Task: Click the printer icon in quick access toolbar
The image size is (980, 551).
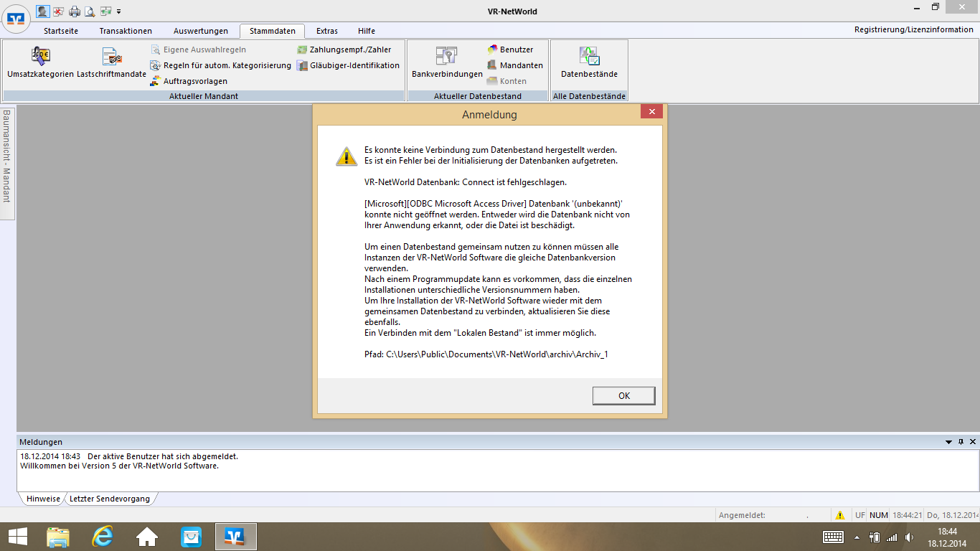Action: pos(75,11)
